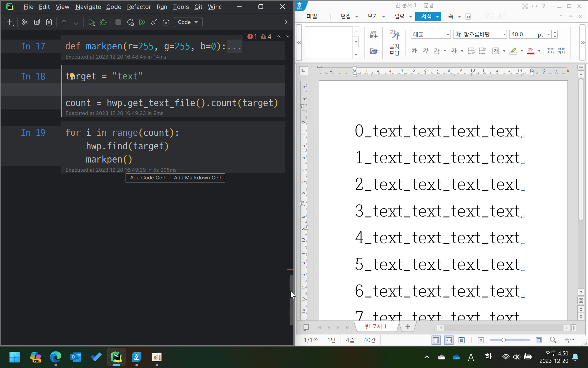Click the Hangul vertical scrollbar down arrow
Screen dimensions: 588x368
point(581,292)
